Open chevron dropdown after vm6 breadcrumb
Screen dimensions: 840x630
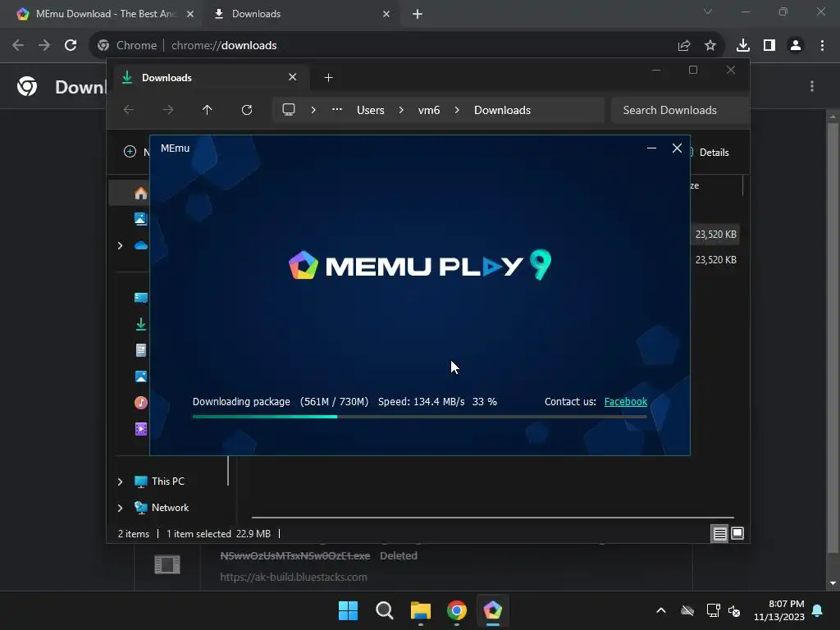click(x=457, y=110)
